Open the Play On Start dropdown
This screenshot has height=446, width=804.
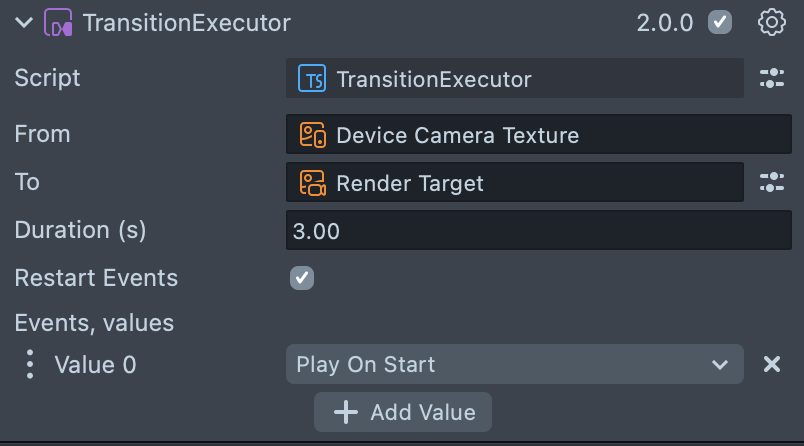tap(514, 365)
